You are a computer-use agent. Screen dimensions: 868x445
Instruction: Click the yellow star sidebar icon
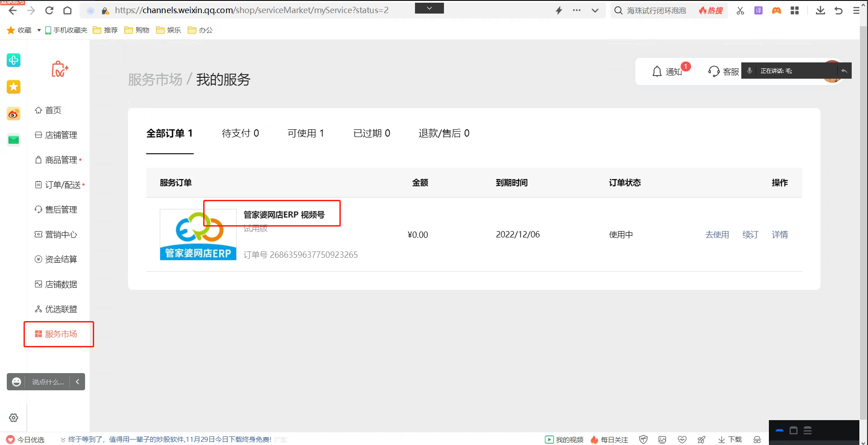(x=14, y=87)
